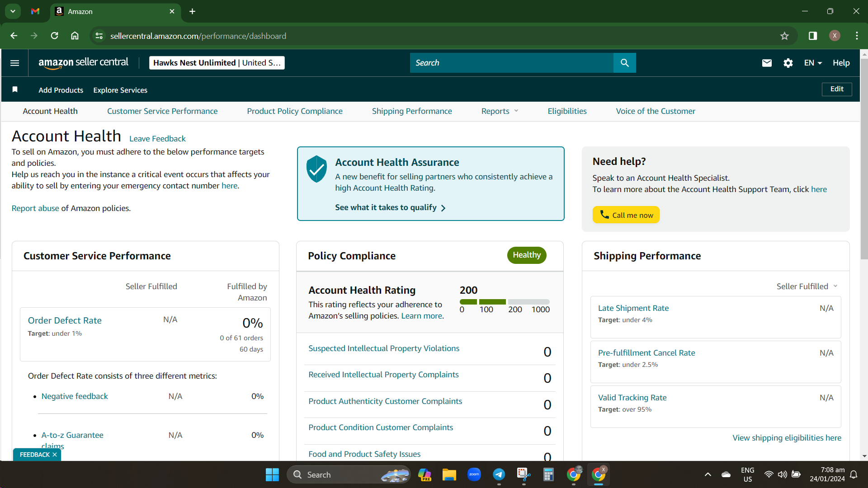The width and height of the screenshot is (868, 488).
Task: Click the Explore Services shortcut
Action: point(120,90)
